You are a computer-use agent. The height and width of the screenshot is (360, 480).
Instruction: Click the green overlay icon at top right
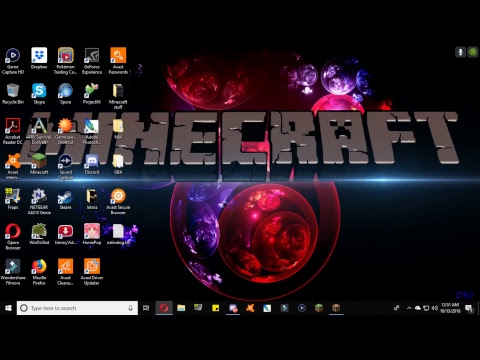point(473,52)
